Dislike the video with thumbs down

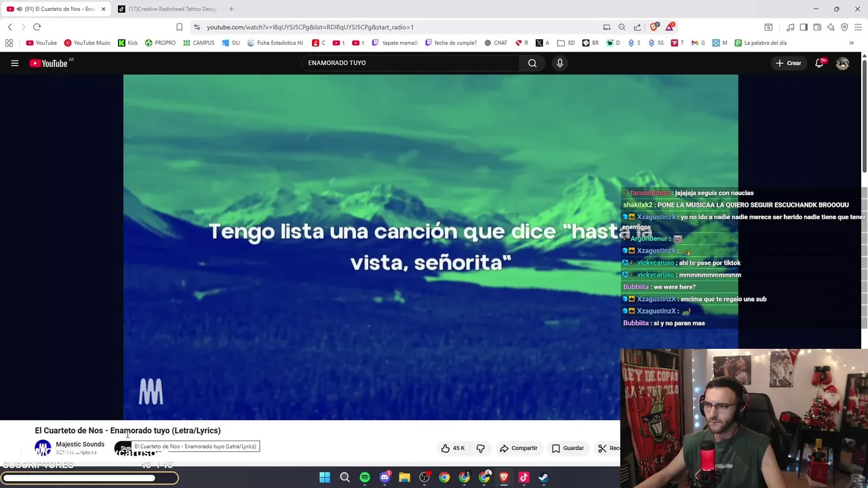(481, 448)
